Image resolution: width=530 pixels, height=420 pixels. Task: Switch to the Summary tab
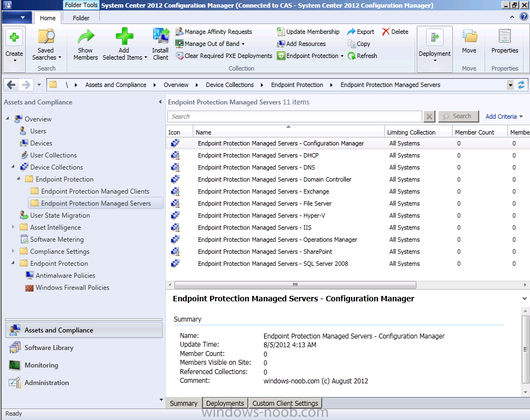[x=184, y=403]
